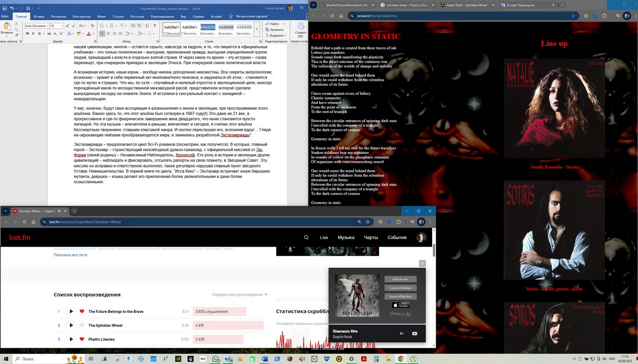Undo last action in Word
Screen dimensions: 638x364
(x=12, y=8)
